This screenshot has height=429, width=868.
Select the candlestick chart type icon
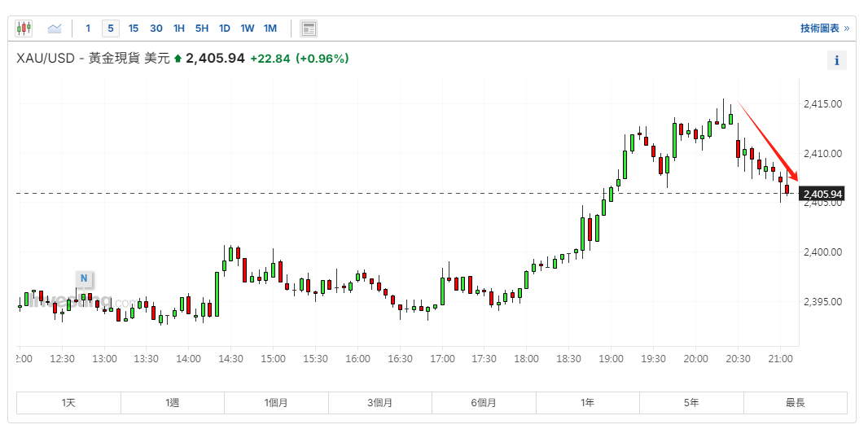click(24, 28)
